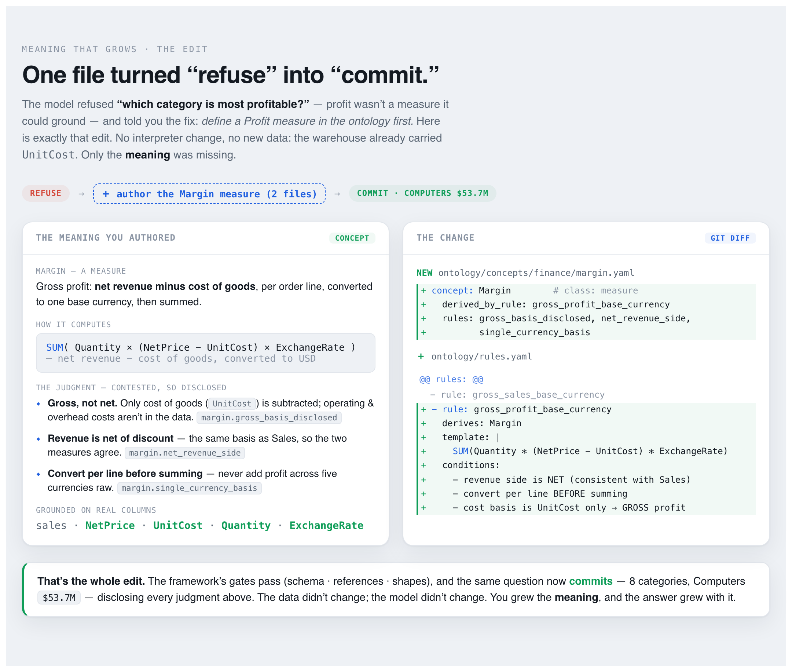The height and width of the screenshot is (672, 792).
Task: Click the 'rule: gross_sales_base_currency' context line
Action: (x=517, y=395)
